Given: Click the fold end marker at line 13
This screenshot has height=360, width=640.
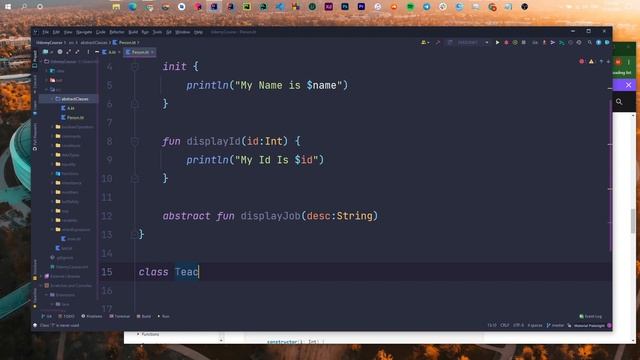Looking at the screenshot, I should pyautogui.click(x=134, y=235).
